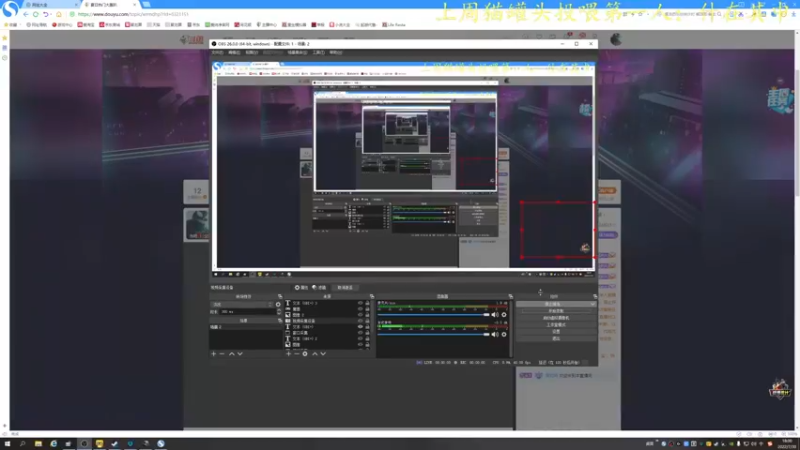Open 属性 properties for selected source
The width and height of the screenshot is (800, 450).
click(302, 288)
